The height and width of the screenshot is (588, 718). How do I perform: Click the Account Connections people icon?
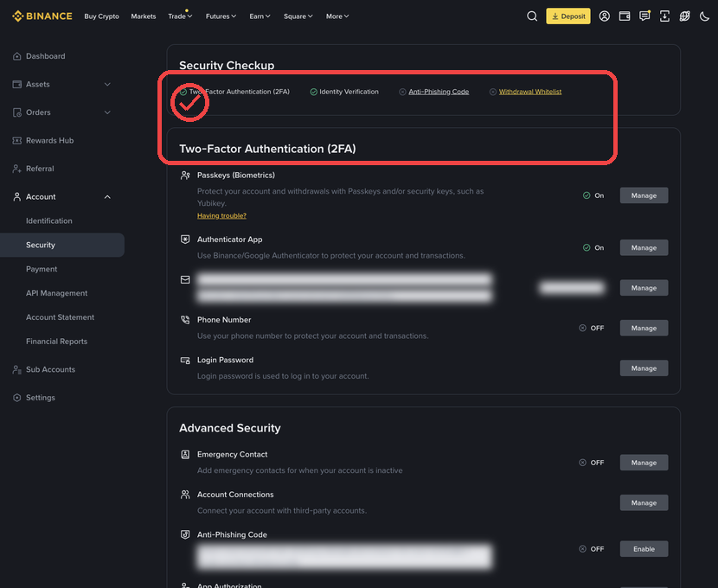pos(185,495)
